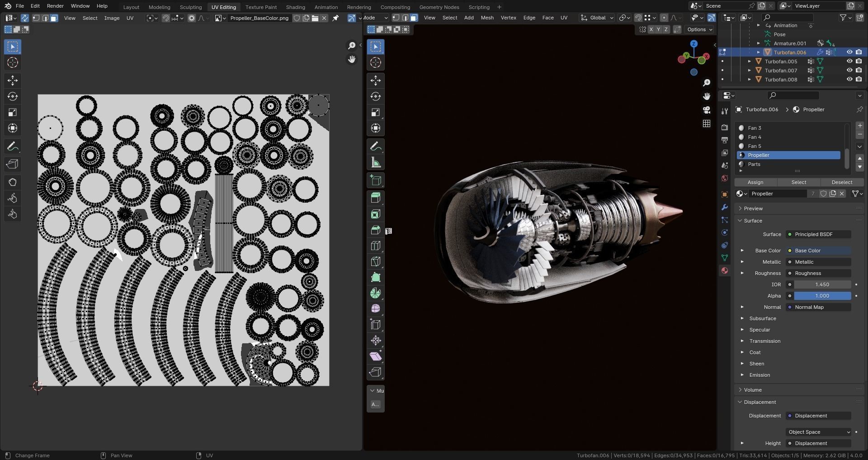Pick the Scale tool in UV editor
Screen dimensions: 868x460
[13, 112]
